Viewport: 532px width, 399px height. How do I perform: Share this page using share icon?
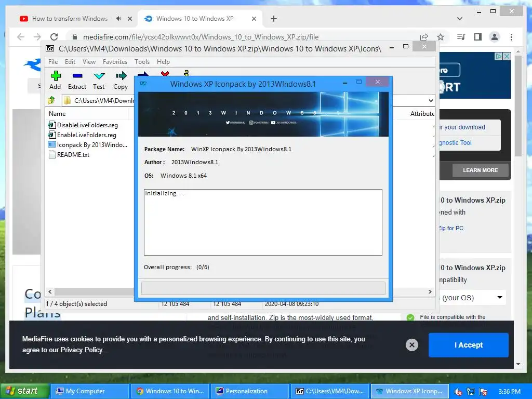(x=424, y=37)
